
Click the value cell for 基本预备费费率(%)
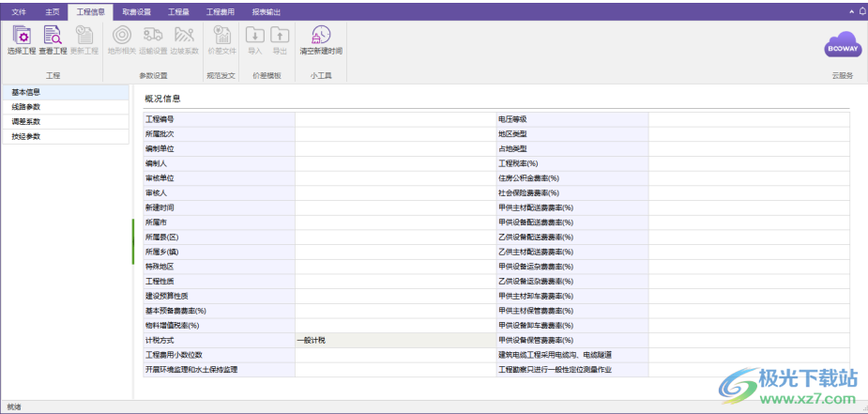pos(395,311)
